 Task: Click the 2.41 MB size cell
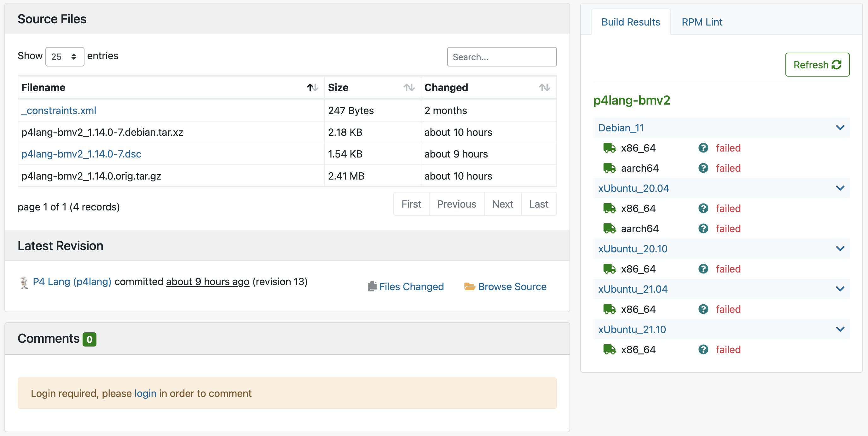point(372,176)
